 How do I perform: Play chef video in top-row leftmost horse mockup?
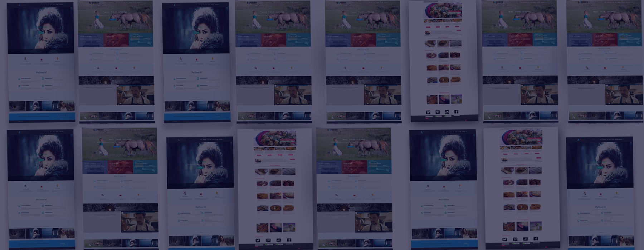(x=135, y=95)
